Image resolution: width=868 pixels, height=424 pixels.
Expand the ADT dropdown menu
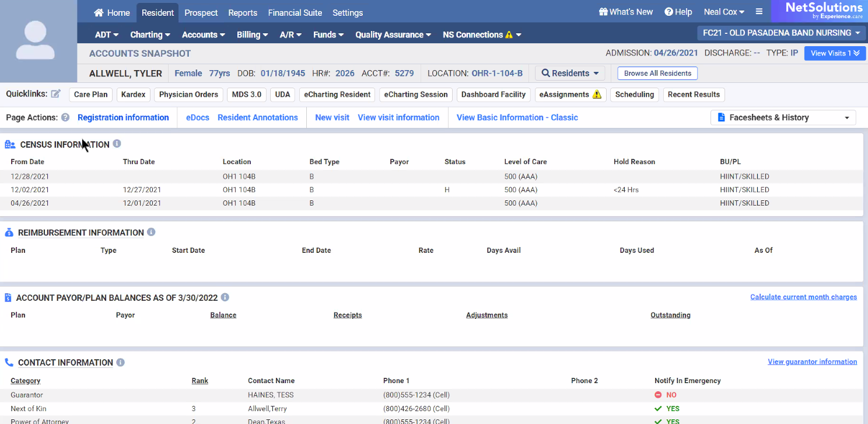pyautogui.click(x=107, y=34)
